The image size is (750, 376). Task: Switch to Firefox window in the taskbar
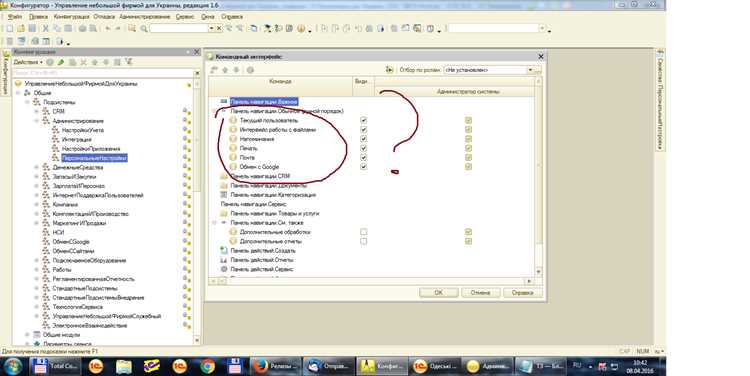[x=276, y=366]
